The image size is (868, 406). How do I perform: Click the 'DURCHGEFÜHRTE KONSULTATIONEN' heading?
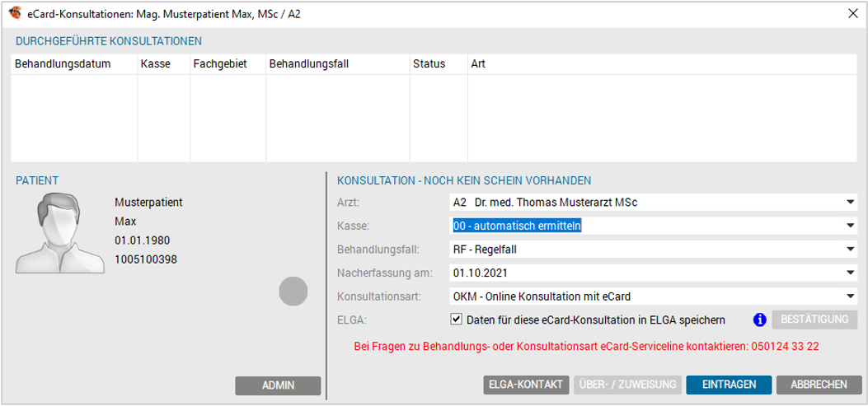pyautogui.click(x=109, y=41)
